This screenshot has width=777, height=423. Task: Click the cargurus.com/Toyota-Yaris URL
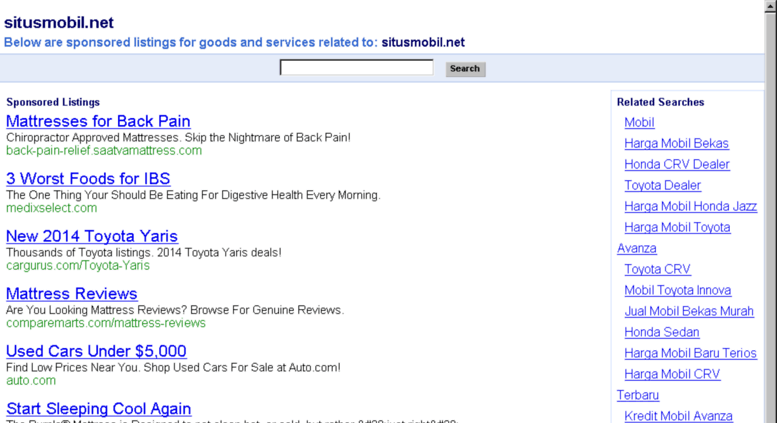(x=78, y=265)
